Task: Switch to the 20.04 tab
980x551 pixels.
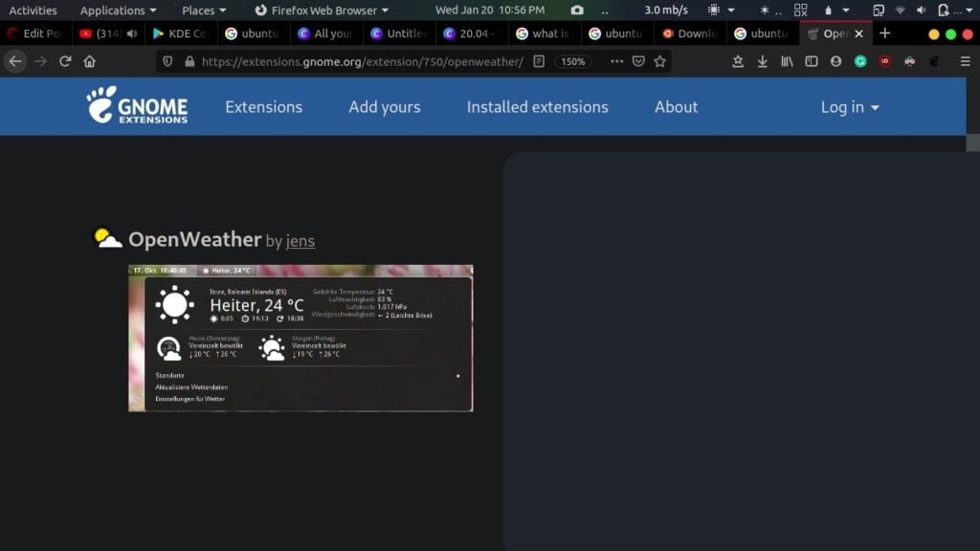Action: pos(471,33)
